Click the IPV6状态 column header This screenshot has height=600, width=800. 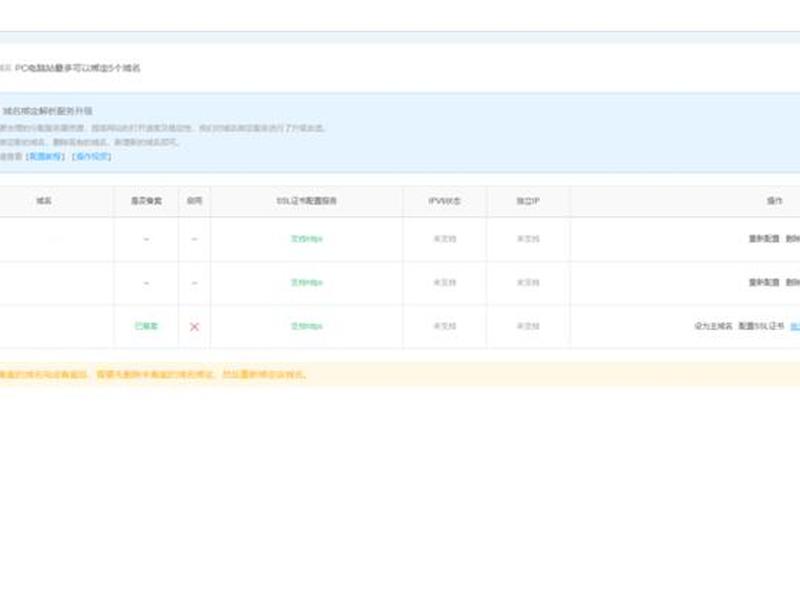click(x=444, y=201)
